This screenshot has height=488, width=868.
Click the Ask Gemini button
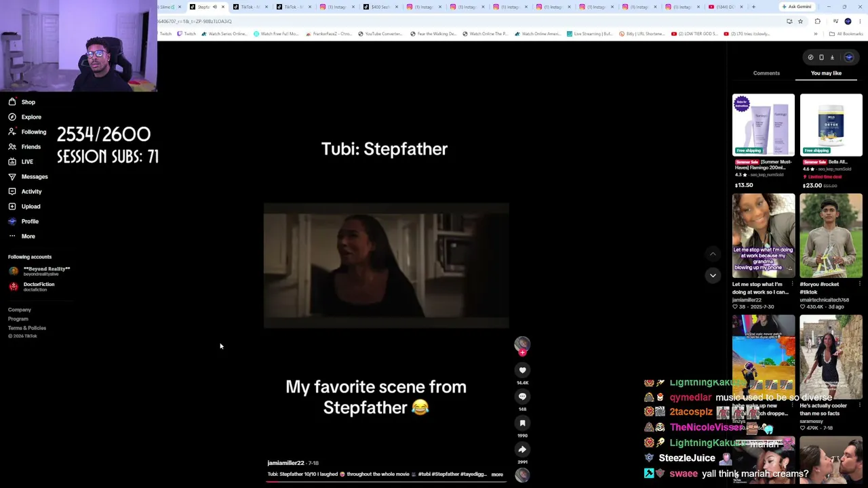(796, 7)
